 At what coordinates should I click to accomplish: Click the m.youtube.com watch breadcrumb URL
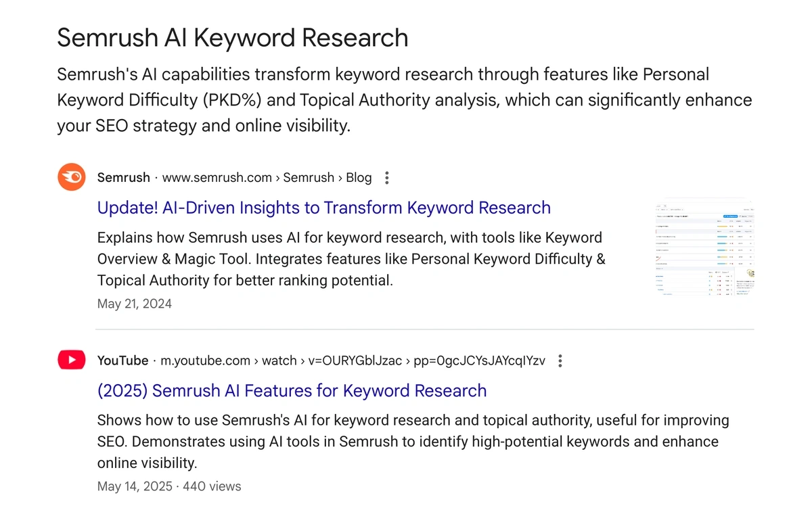click(x=353, y=361)
